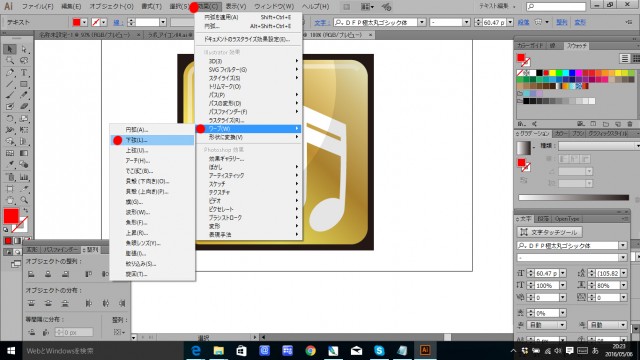640x360 pixels.
Task: Select the Pen tool
Action: [x=10, y=73]
